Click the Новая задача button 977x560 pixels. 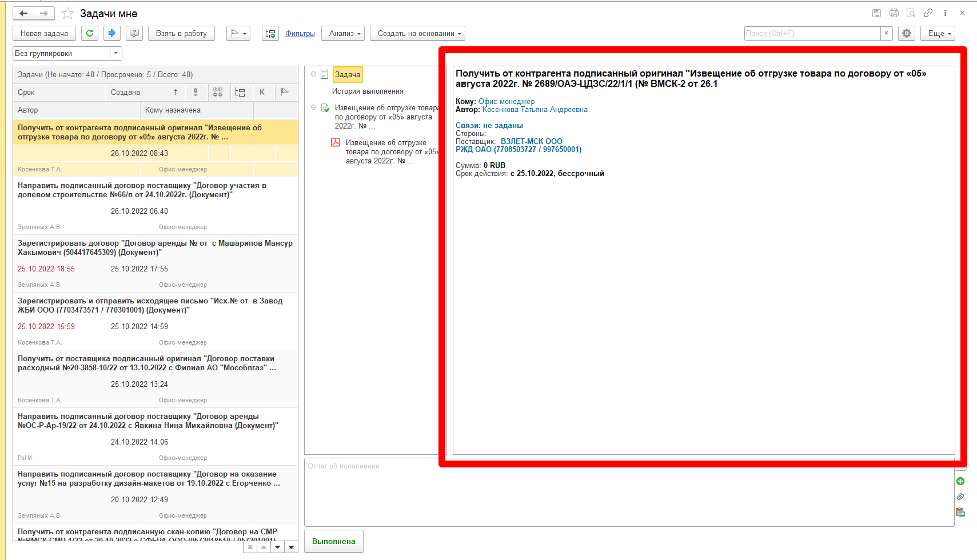[x=44, y=33]
